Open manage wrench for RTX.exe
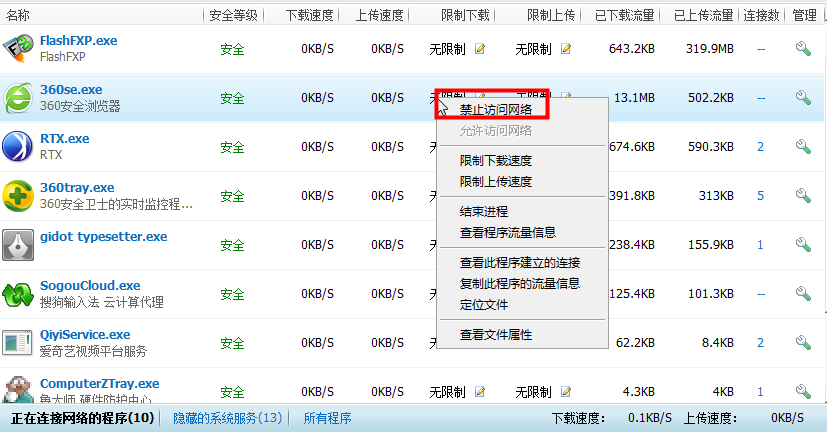Image resolution: width=827 pixels, height=432 pixels. [x=803, y=147]
